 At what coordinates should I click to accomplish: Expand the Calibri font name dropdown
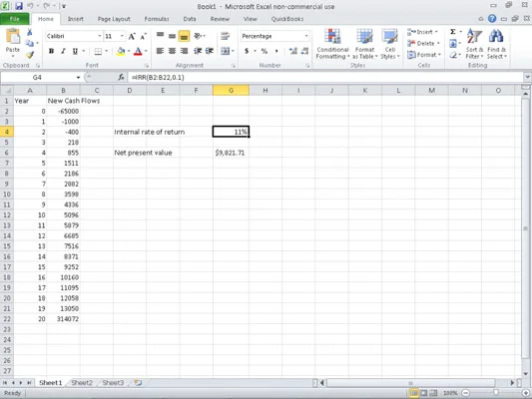pos(100,36)
